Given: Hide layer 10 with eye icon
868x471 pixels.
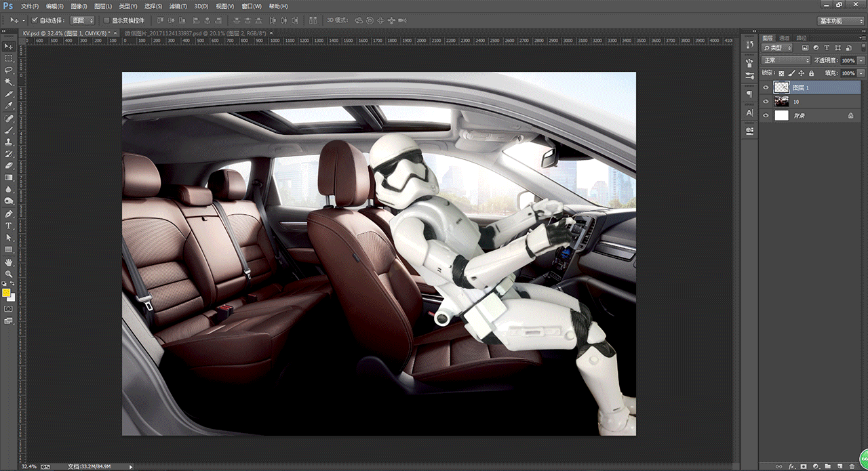Looking at the screenshot, I should tap(766, 102).
